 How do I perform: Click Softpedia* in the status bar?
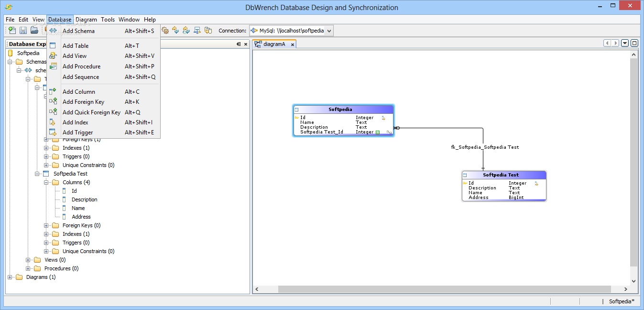click(622, 301)
